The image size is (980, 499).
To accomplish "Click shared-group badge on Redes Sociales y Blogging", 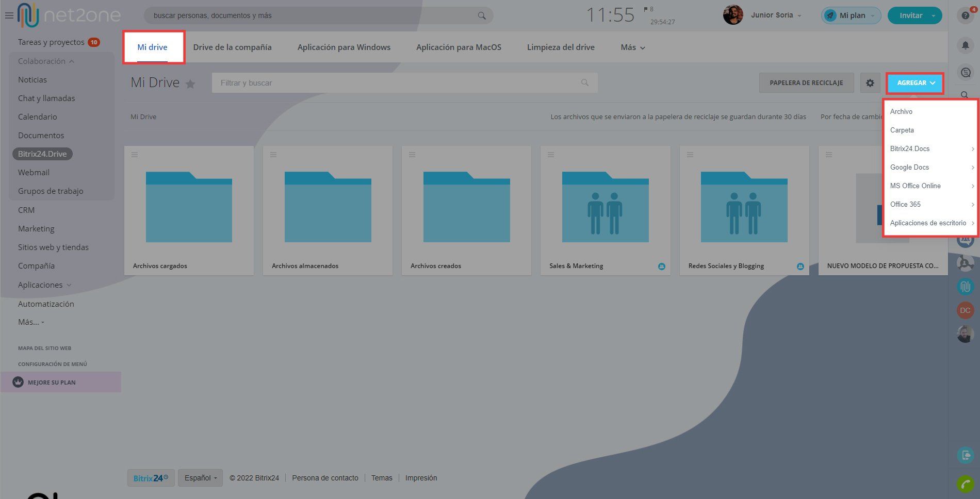I will click(801, 267).
